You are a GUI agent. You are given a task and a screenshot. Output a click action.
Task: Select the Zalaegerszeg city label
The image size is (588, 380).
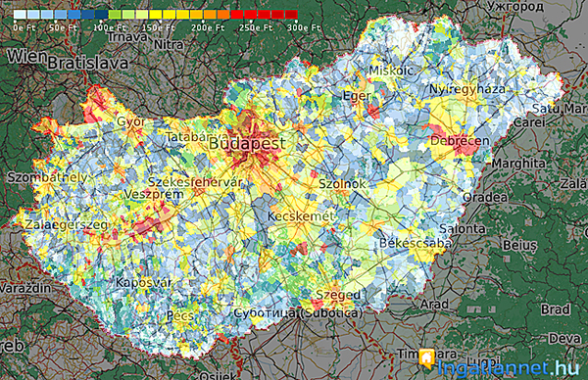click(67, 224)
